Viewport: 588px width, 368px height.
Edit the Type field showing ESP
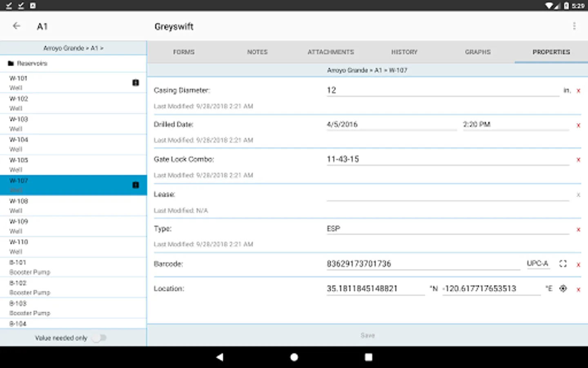pos(448,229)
